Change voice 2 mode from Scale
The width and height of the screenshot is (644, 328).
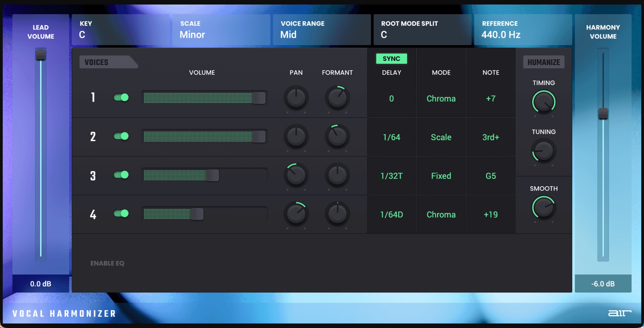click(441, 137)
